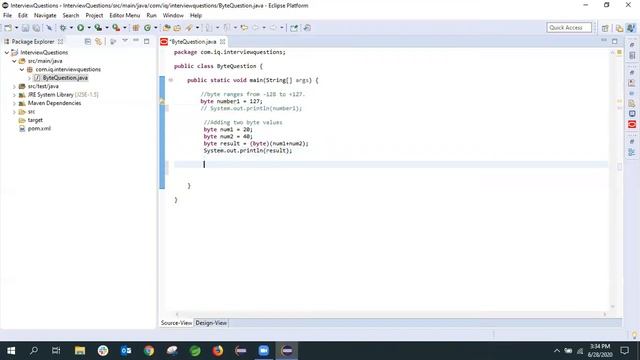Open the External Tools dropdown arrow
This screenshot has height=360, width=640.
[x=124, y=28]
